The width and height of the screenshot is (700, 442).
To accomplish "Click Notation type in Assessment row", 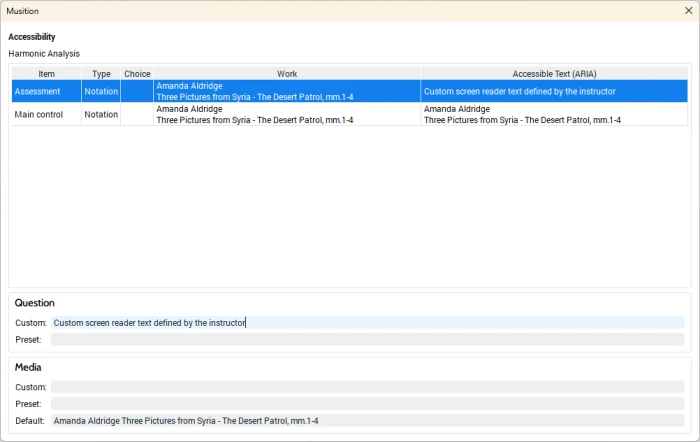I will pyautogui.click(x=101, y=91).
